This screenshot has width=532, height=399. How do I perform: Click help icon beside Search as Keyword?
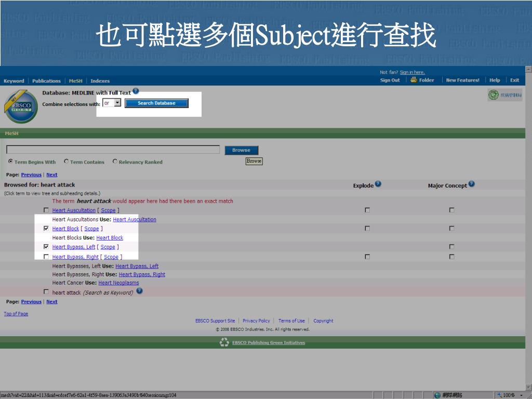139,291
